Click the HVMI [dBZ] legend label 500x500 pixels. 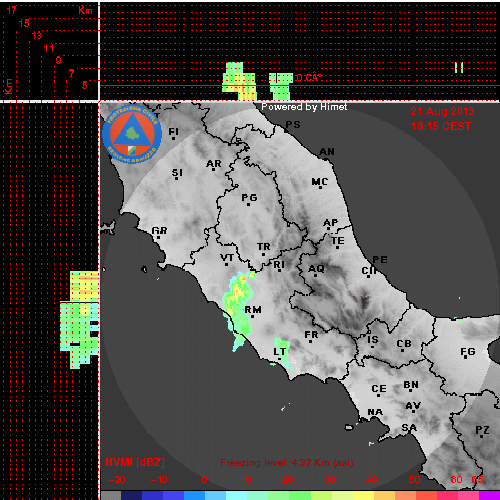(135, 463)
